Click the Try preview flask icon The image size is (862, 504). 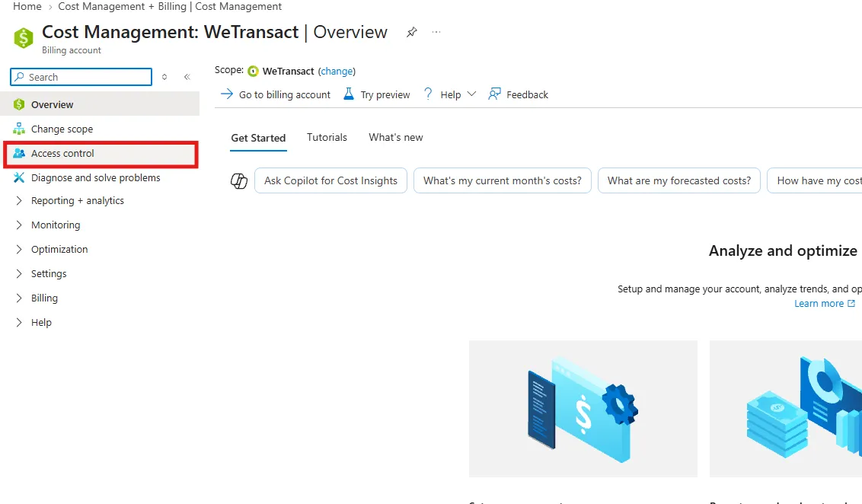(x=349, y=94)
